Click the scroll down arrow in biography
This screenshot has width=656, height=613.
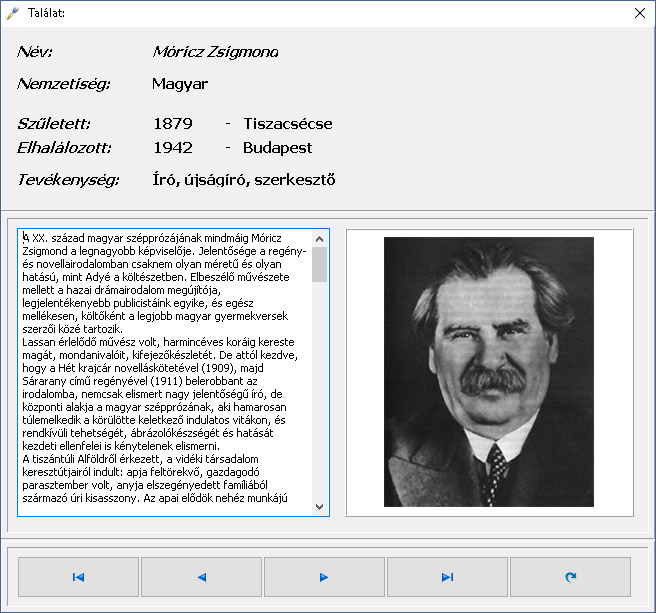point(319,507)
